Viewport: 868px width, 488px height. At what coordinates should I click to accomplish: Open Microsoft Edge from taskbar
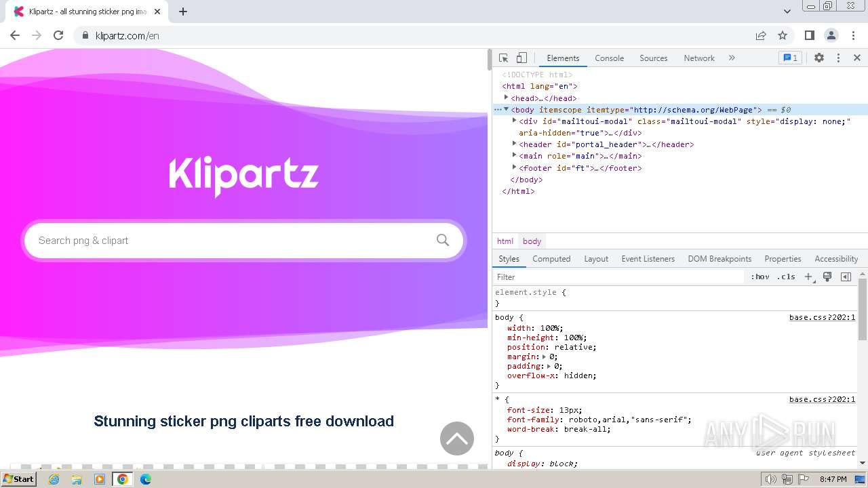pos(145,479)
